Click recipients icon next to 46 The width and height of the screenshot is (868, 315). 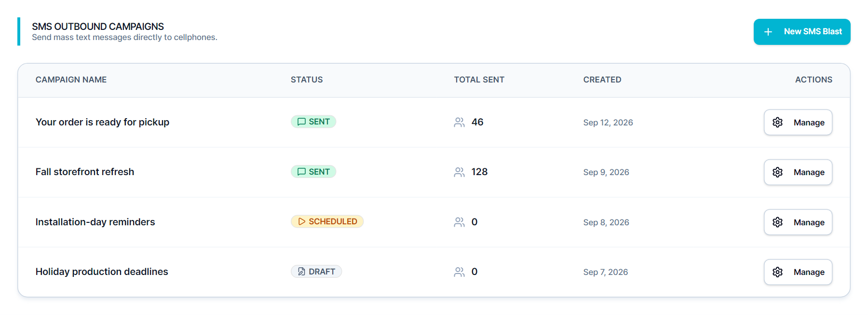(459, 123)
